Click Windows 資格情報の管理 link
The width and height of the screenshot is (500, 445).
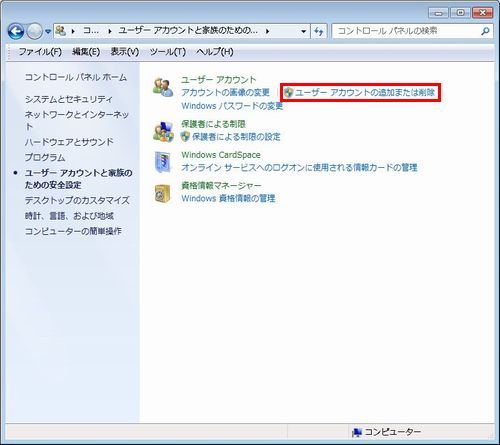coord(228,198)
